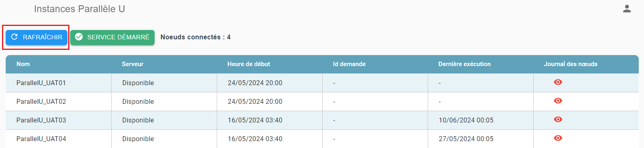Image resolution: width=644 pixels, height=148 pixels.
Task: View node log for ParallelU_UAT03
Action: pyautogui.click(x=558, y=120)
